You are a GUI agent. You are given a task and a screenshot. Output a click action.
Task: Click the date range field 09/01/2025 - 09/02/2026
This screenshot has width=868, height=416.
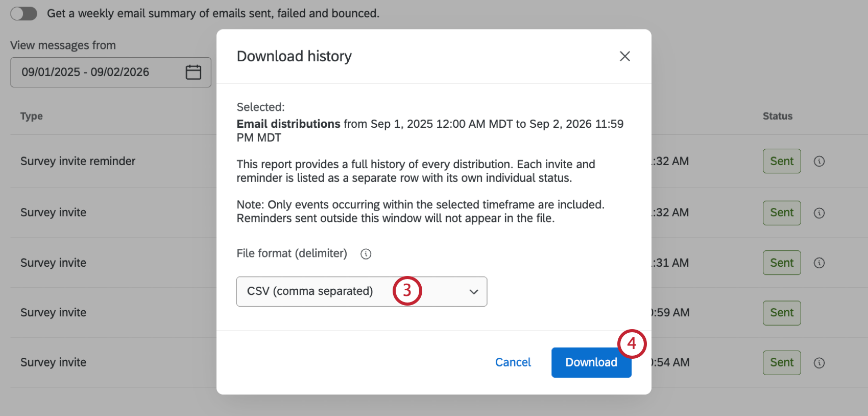click(x=111, y=72)
